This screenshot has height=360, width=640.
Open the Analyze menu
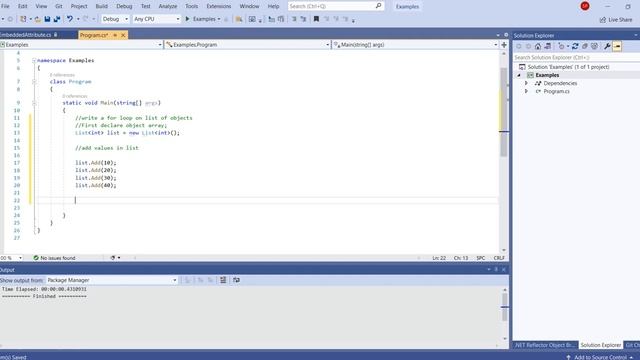(168, 6)
